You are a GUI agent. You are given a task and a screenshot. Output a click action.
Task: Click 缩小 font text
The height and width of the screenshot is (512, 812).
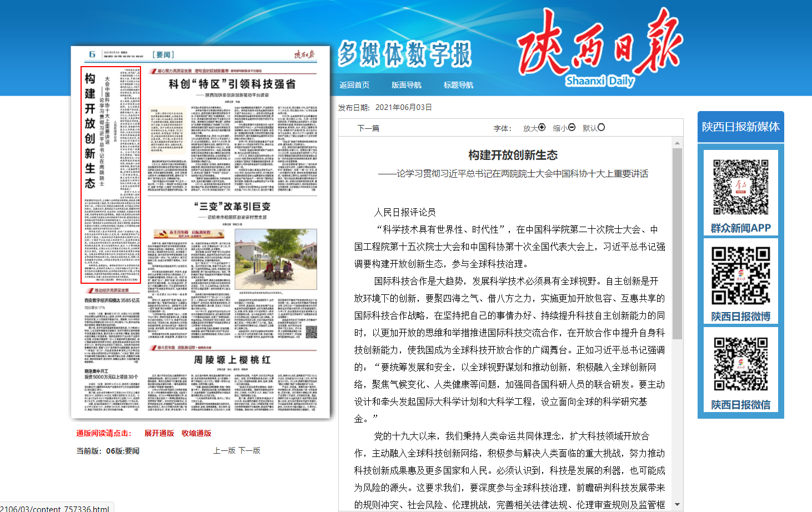(560, 128)
